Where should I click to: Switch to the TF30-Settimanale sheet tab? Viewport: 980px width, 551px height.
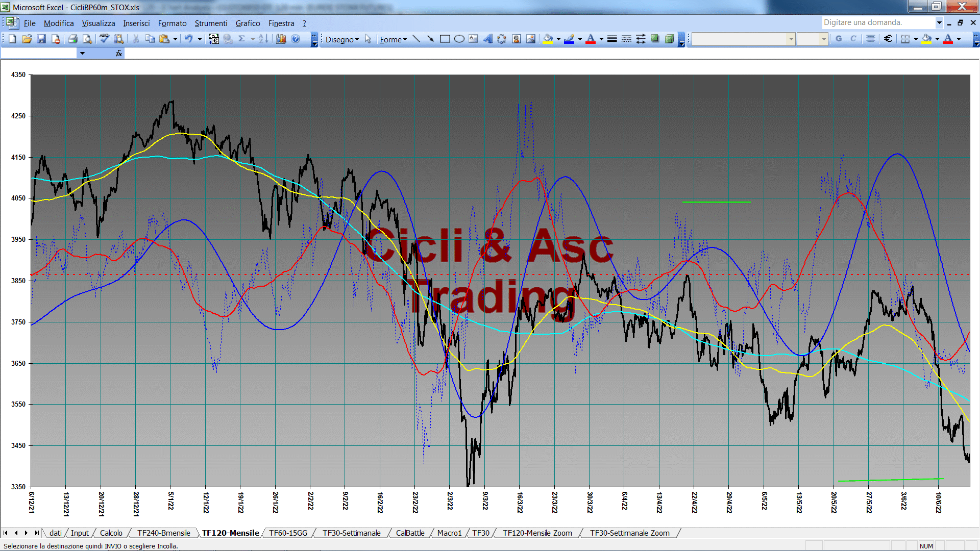tap(351, 533)
